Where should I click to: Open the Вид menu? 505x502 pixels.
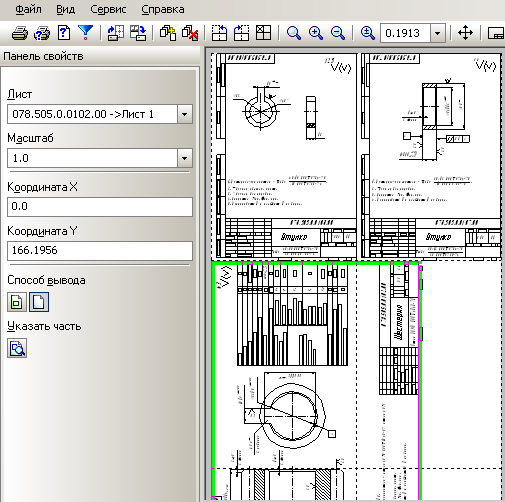coord(65,9)
